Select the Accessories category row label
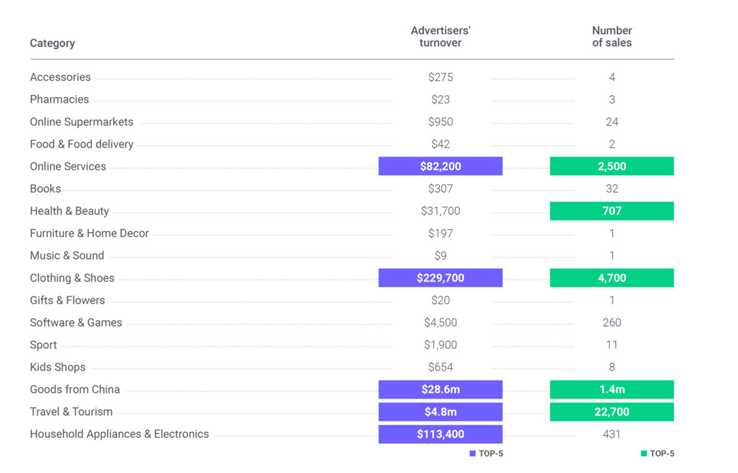The height and width of the screenshot is (473, 738). [60, 77]
